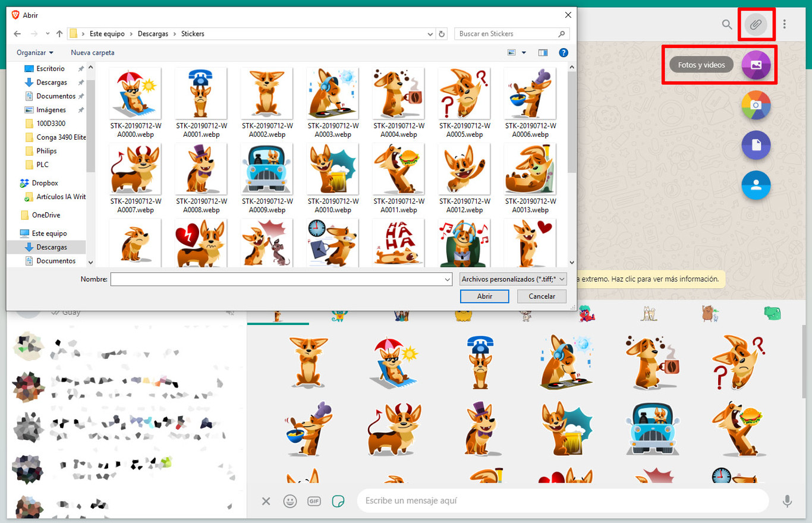
Task: Open the sticker panel icon
Action: point(337,501)
